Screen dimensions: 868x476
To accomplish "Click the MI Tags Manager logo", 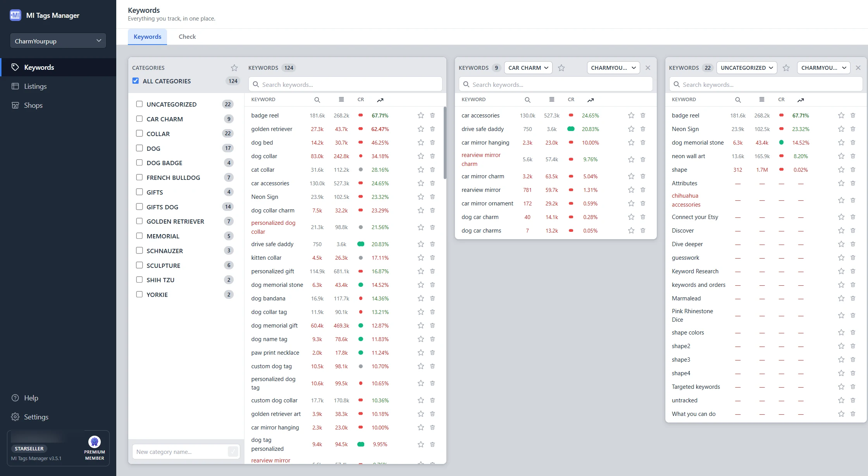I will [x=15, y=15].
